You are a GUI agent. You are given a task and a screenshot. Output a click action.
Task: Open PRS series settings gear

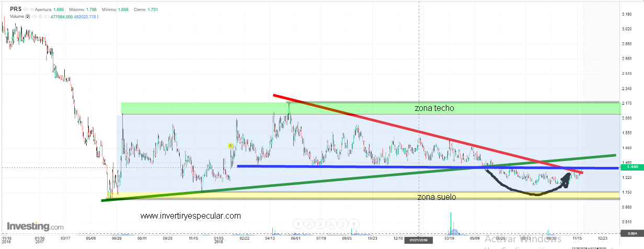(31, 9)
